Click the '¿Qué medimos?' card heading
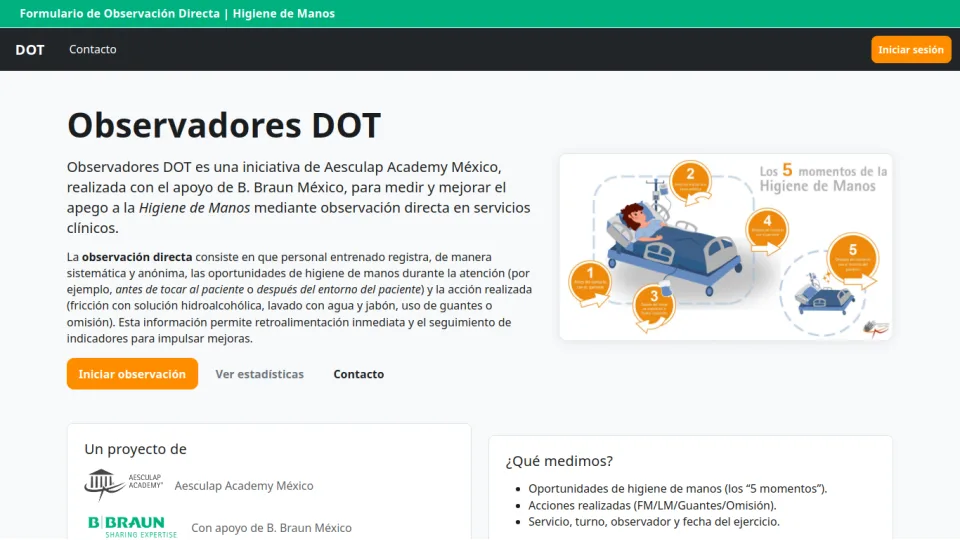 coord(559,461)
